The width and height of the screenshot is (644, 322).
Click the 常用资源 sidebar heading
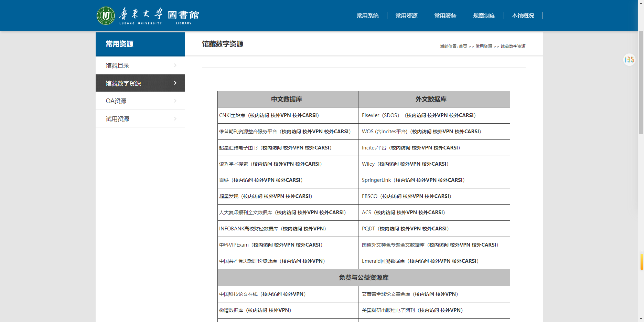(119, 44)
